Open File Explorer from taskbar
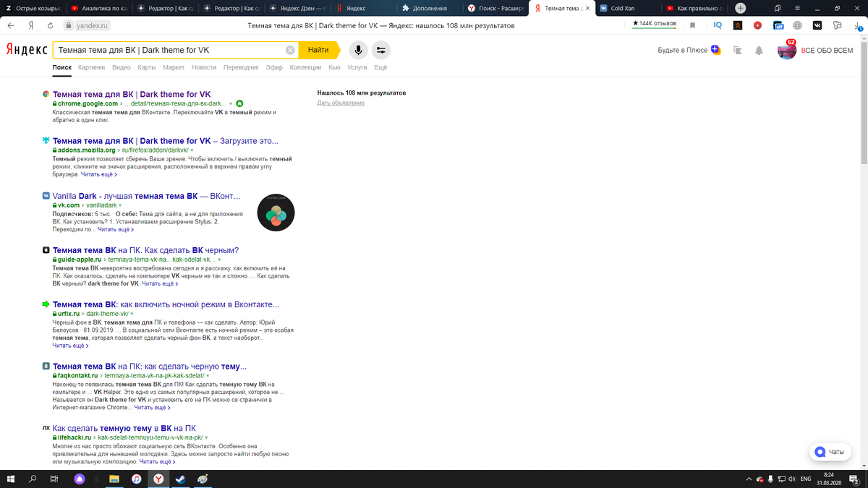Image resolution: width=868 pixels, height=488 pixels. pos(114,479)
